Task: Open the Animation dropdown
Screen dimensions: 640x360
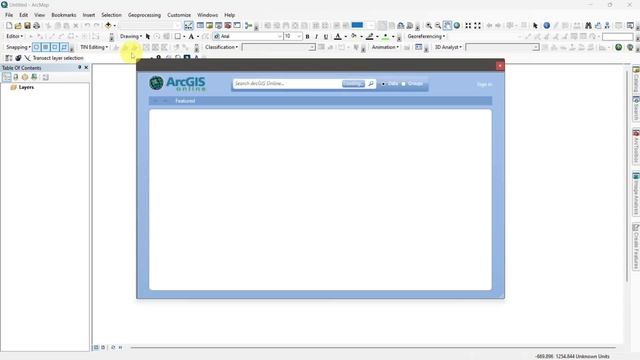Action: click(385, 47)
